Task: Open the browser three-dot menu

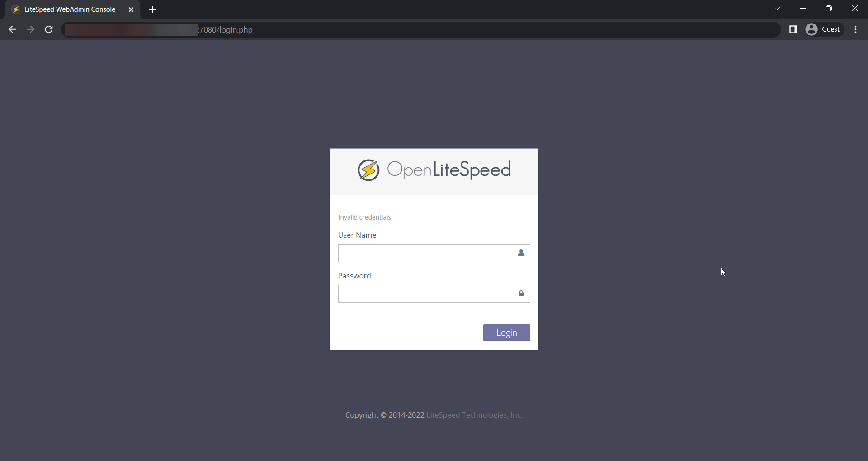Action: [x=856, y=29]
